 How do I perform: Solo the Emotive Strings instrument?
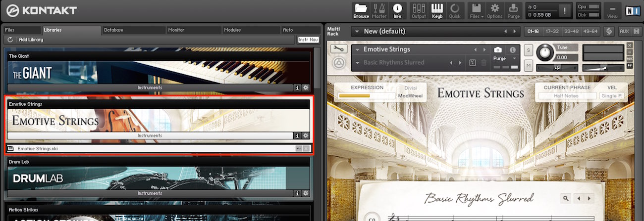[x=528, y=50]
